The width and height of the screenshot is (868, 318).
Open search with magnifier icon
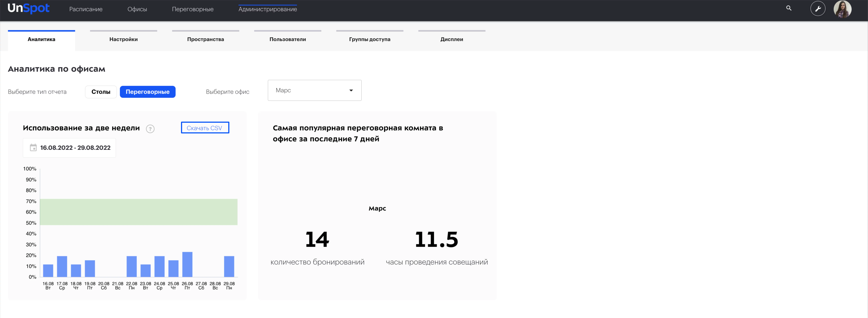789,8
